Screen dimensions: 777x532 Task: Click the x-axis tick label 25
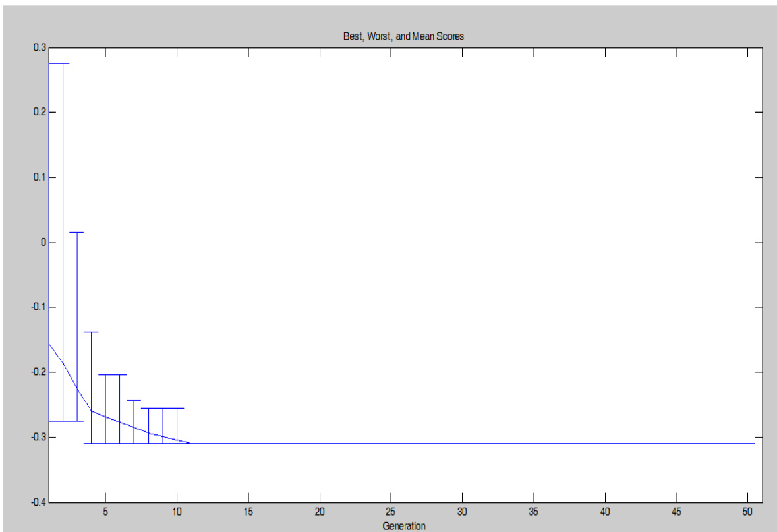click(391, 512)
